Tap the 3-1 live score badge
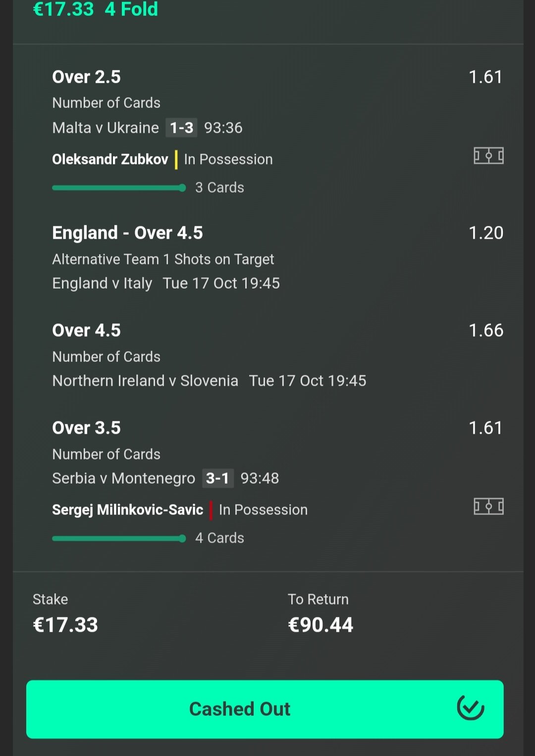Image resolution: width=535 pixels, height=756 pixels. click(x=218, y=478)
